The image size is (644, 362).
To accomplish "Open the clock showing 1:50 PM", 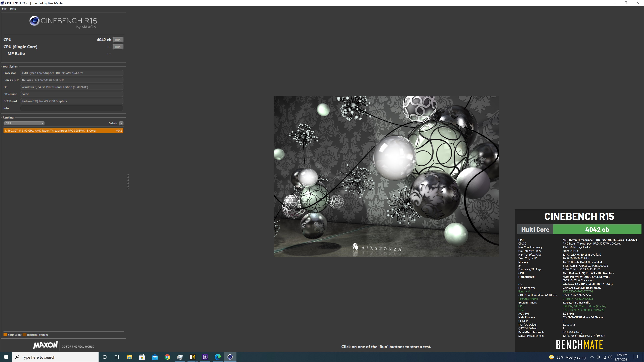I will 622,357.
